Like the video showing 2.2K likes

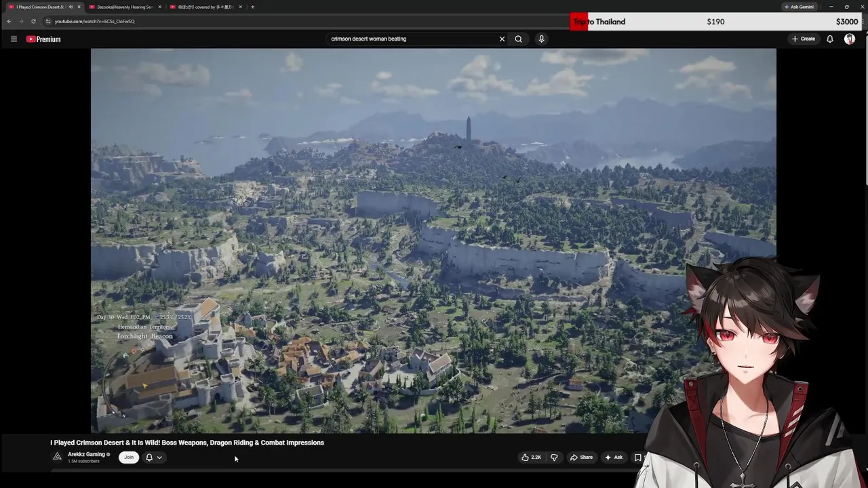(x=531, y=457)
